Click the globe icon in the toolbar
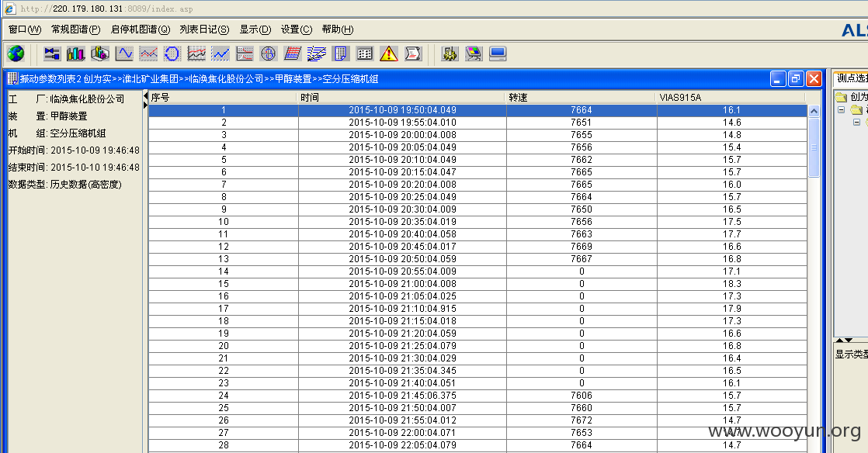This screenshot has width=868, height=453. tap(16, 54)
